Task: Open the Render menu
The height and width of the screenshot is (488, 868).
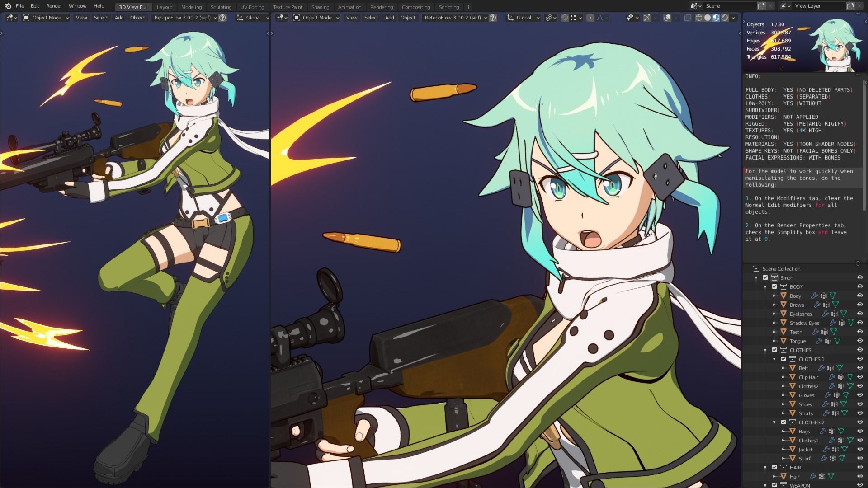Action: coord(54,6)
